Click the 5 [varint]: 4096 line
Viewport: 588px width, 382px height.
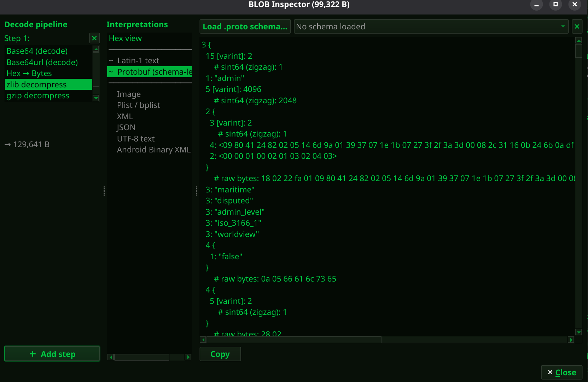point(233,89)
